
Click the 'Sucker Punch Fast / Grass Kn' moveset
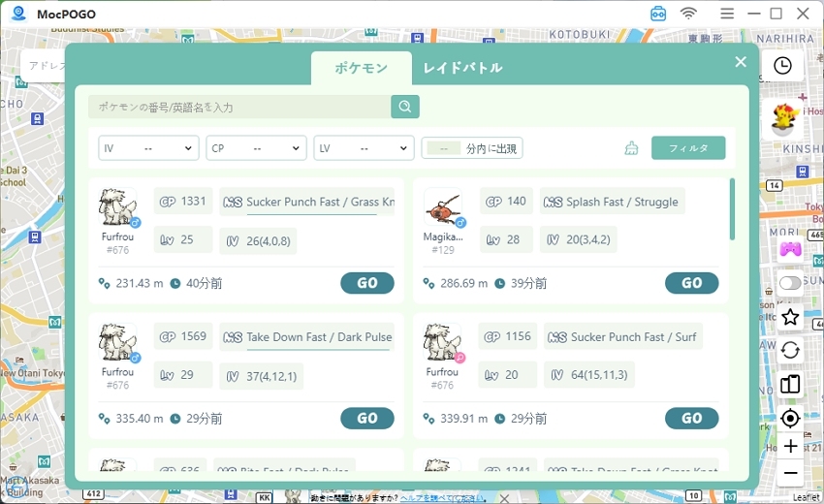coord(308,202)
